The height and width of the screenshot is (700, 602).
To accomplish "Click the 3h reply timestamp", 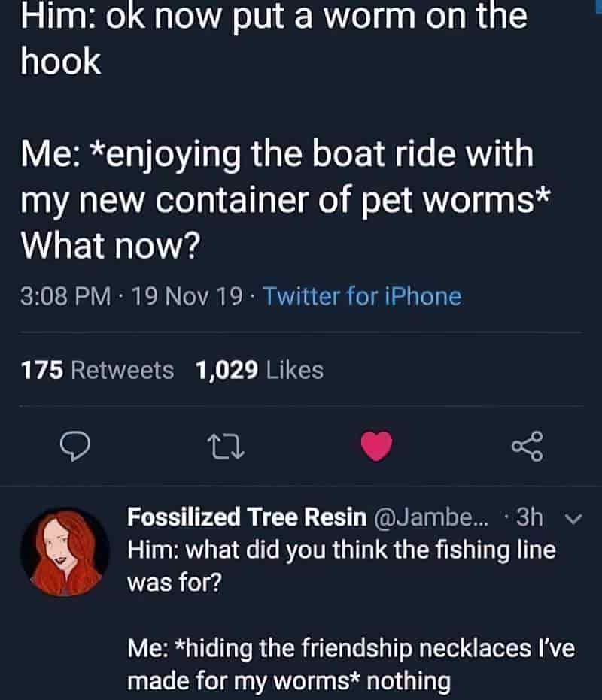I will tap(530, 517).
